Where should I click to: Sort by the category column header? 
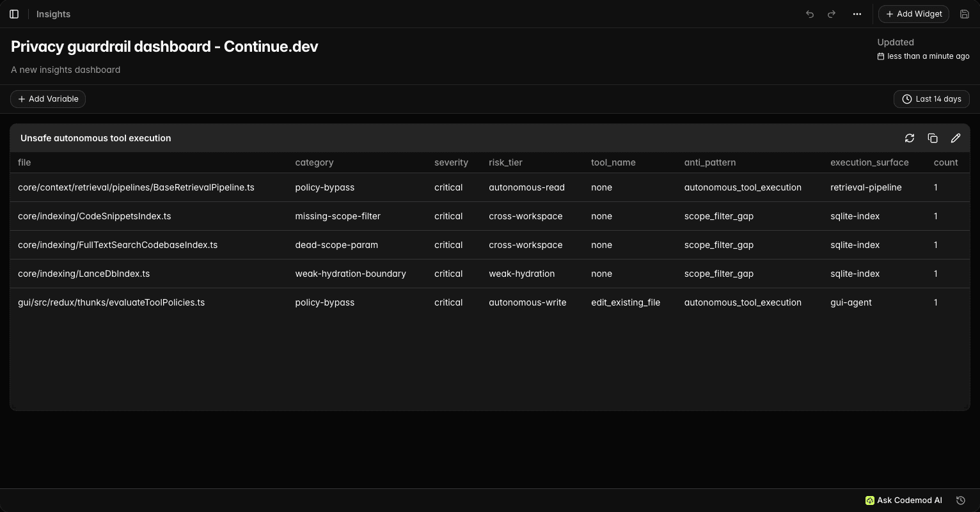(314, 162)
